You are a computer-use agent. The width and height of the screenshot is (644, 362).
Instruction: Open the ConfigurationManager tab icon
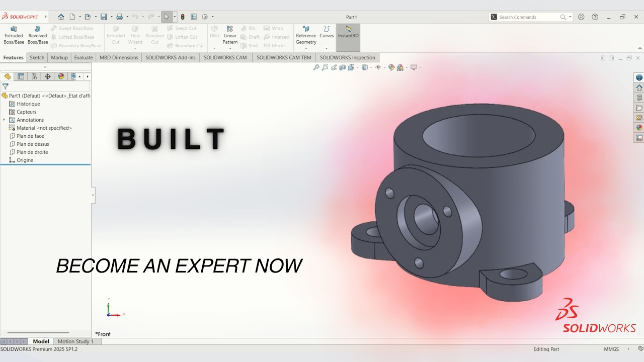[34, 76]
